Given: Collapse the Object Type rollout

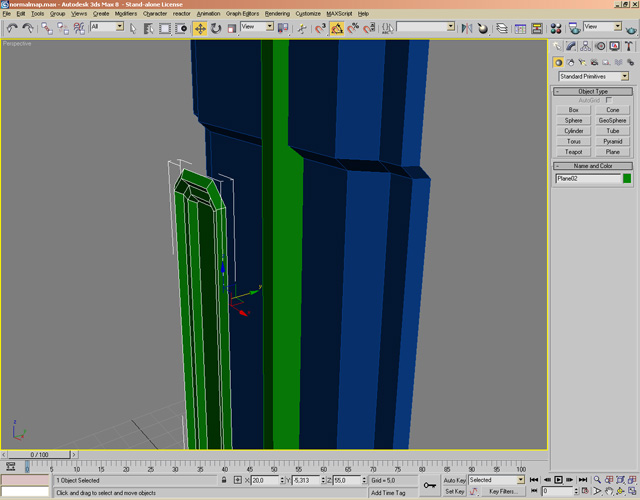Looking at the screenshot, I should pyautogui.click(x=593, y=91).
